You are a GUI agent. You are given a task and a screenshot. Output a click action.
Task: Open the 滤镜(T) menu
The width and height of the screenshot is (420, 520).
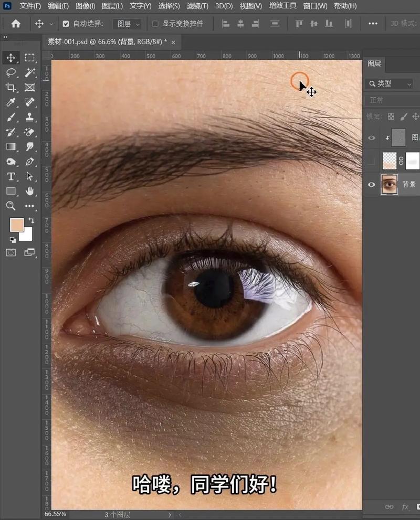click(x=197, y=6)
